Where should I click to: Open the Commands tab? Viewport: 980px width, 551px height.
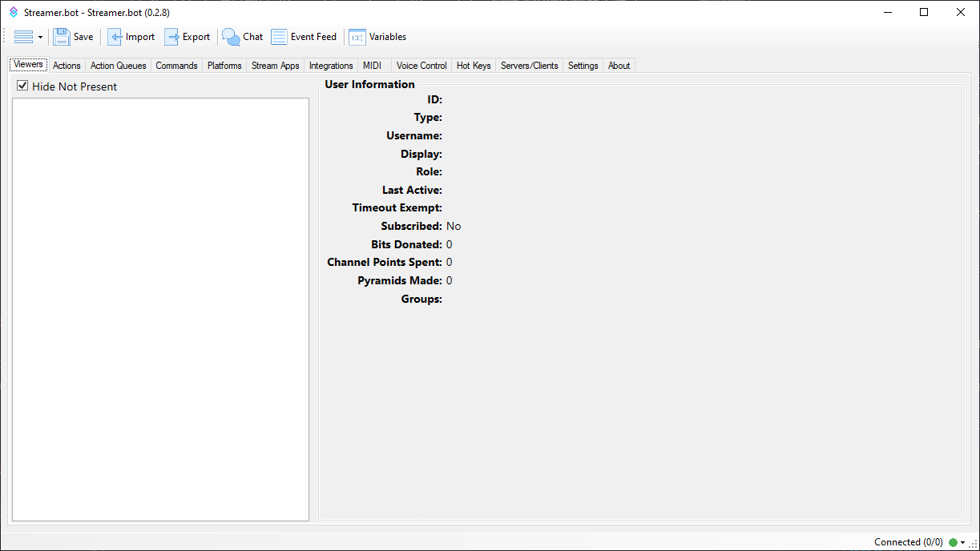pyautogui.click(x=176, y=66)
